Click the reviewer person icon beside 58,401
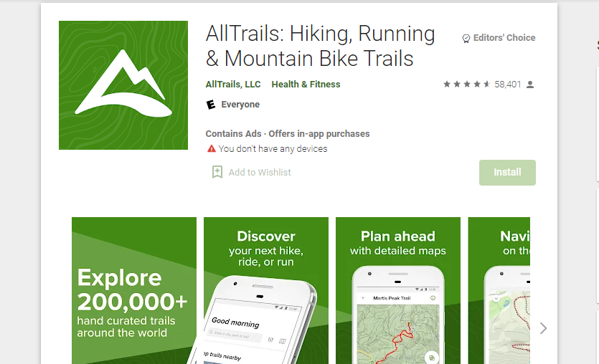The width and height of the screenshot is (599, 364). (x=530, y=85)
